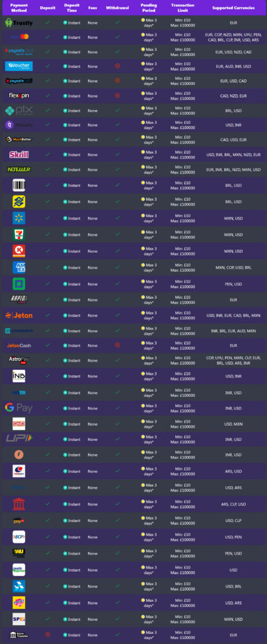Click the UPI payment logo
The width and height of the screenshot is (267, 644).
[19, 438]
